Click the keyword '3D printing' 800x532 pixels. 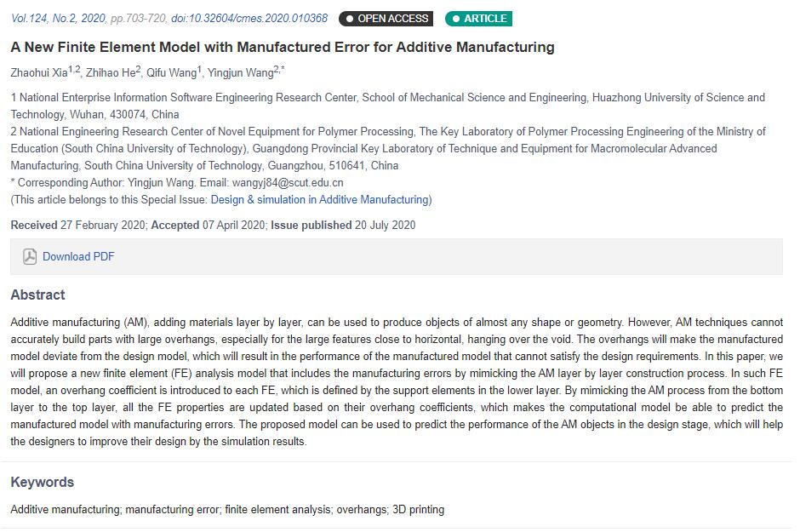coord(419,510)
